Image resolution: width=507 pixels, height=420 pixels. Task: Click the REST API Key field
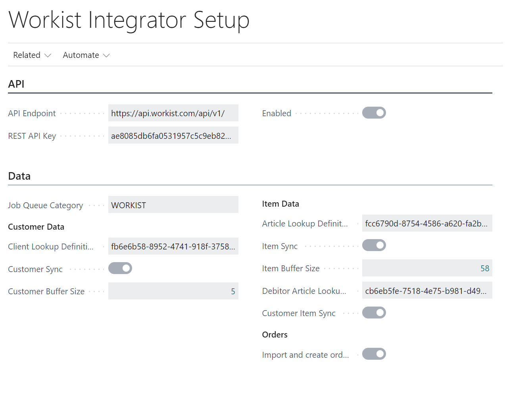[173, 135]
